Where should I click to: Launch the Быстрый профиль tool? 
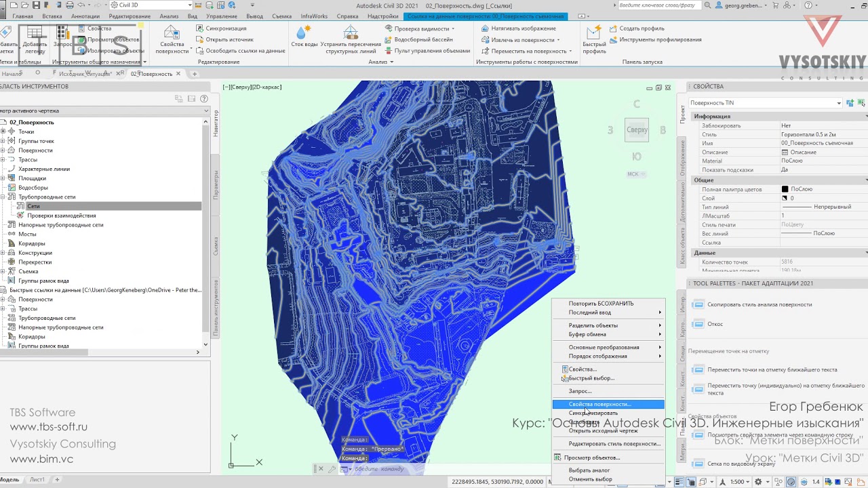pyautogui.click(x=594, y=39)
